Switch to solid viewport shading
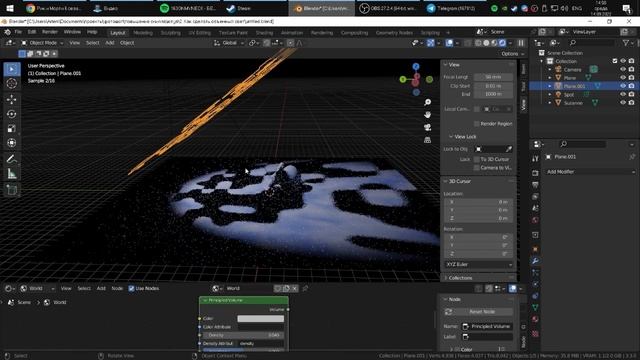The height and width of the screenshot is (360, 640). (486, 43)
